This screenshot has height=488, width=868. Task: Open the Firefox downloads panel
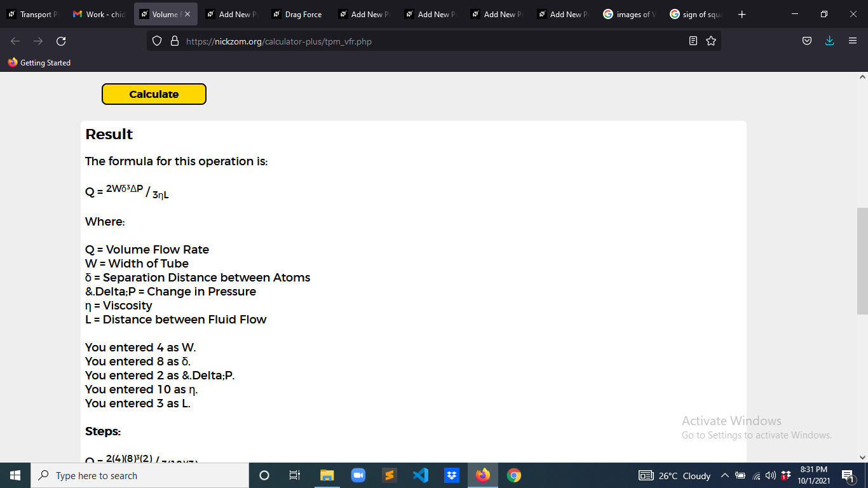[x=829, y=41]
